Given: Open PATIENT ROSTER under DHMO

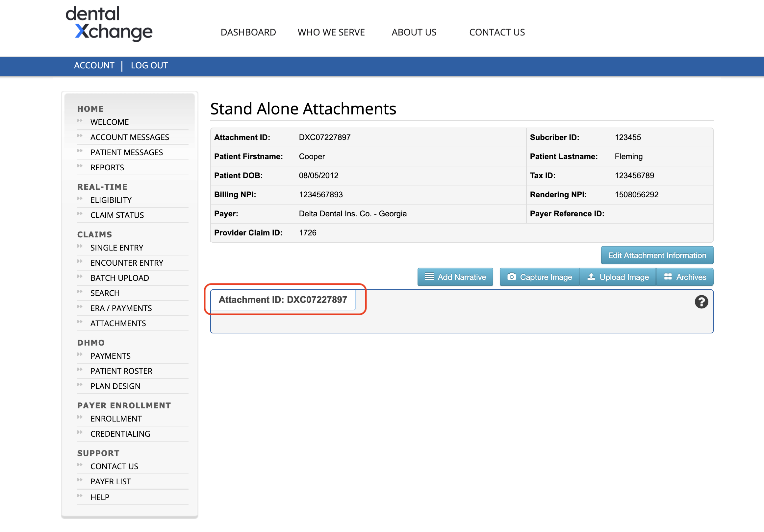Looking at the screenshot, I should [x=121, y=371].
